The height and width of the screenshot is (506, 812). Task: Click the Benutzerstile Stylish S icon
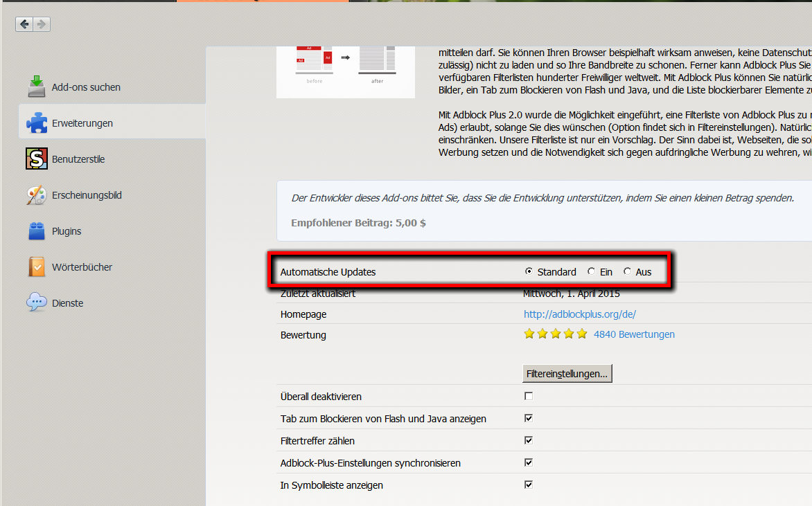37,159
